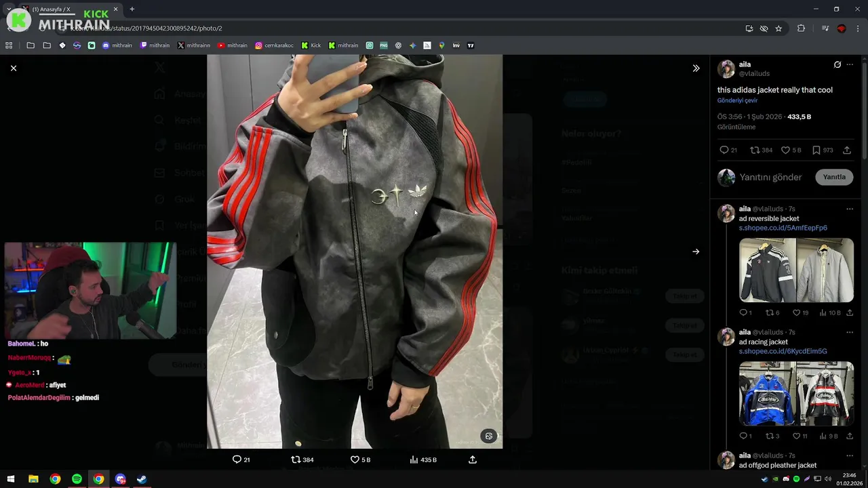Open the PNG bookmark icon
Screen dimensions: 868x488
(384, 45)
